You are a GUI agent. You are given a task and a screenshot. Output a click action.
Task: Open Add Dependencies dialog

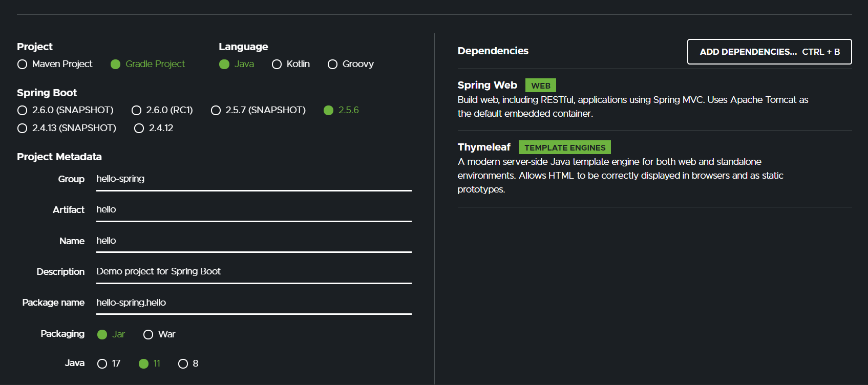point(769,52)
